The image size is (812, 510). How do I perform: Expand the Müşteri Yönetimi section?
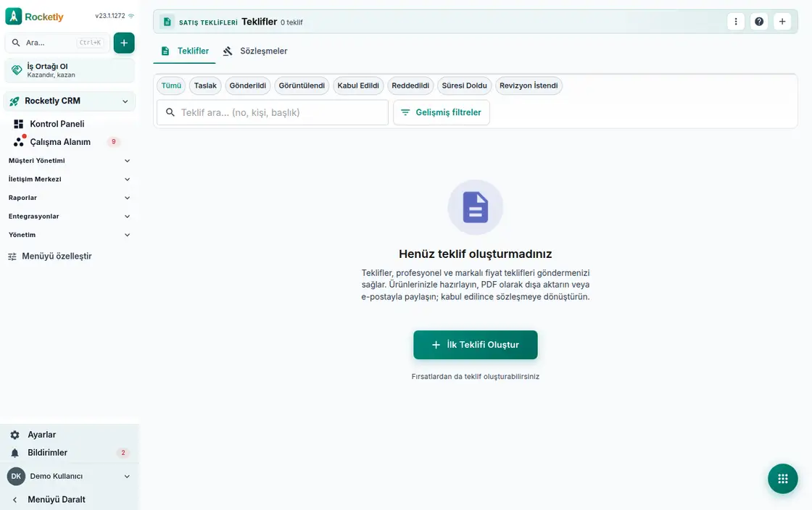tap(70, 160)
